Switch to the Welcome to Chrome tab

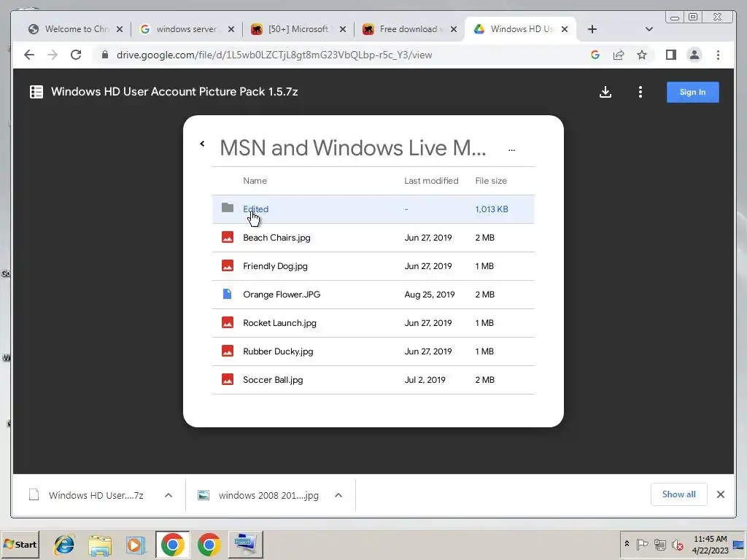[76, 29]
